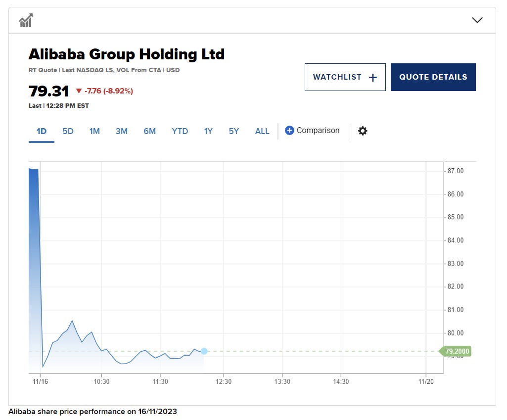Switch to the 5D time range

(68, 131)
